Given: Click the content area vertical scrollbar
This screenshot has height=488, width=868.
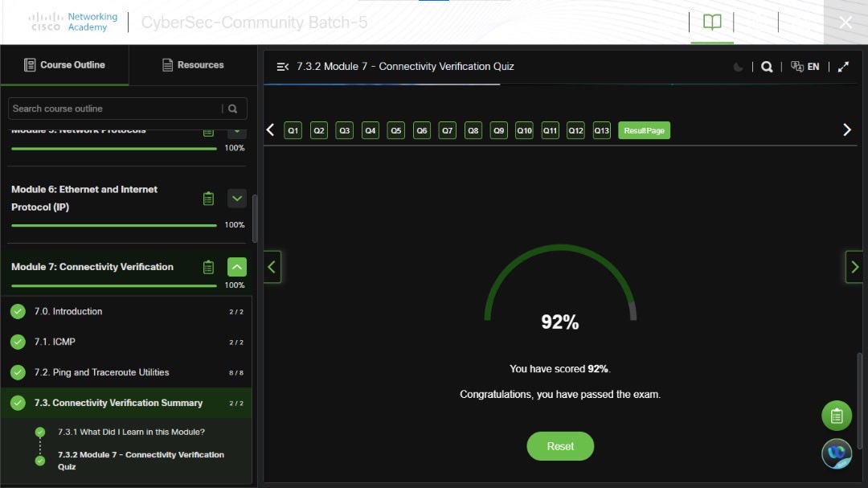Looking at the screenshot, I should (x=859, y=400).
